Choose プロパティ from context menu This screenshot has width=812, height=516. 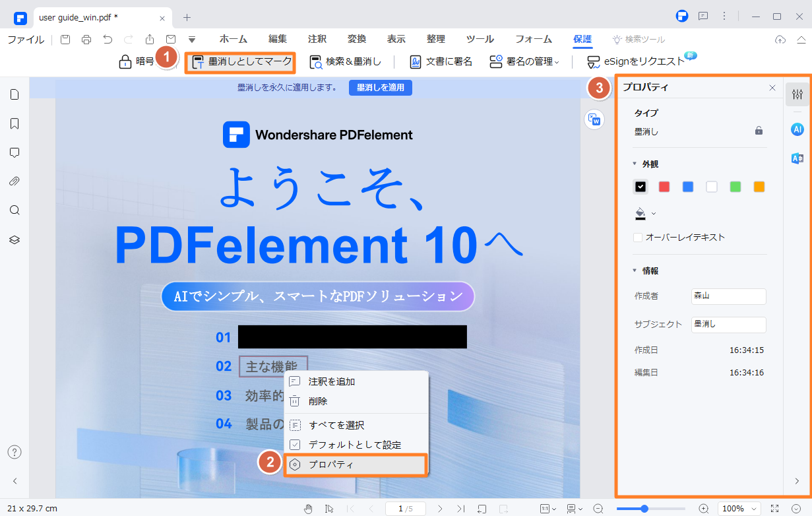click(356, 465)
